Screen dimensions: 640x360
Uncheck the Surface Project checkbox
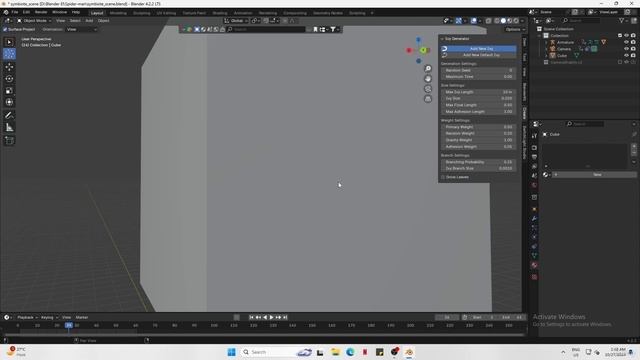pos(5,29)
